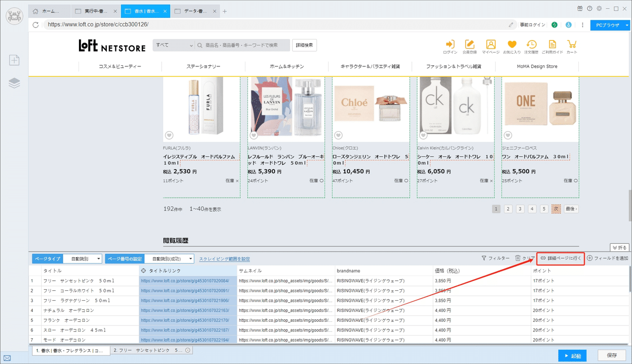Click the gift icon in title bar
632x364 pixels.
[580, 8]
